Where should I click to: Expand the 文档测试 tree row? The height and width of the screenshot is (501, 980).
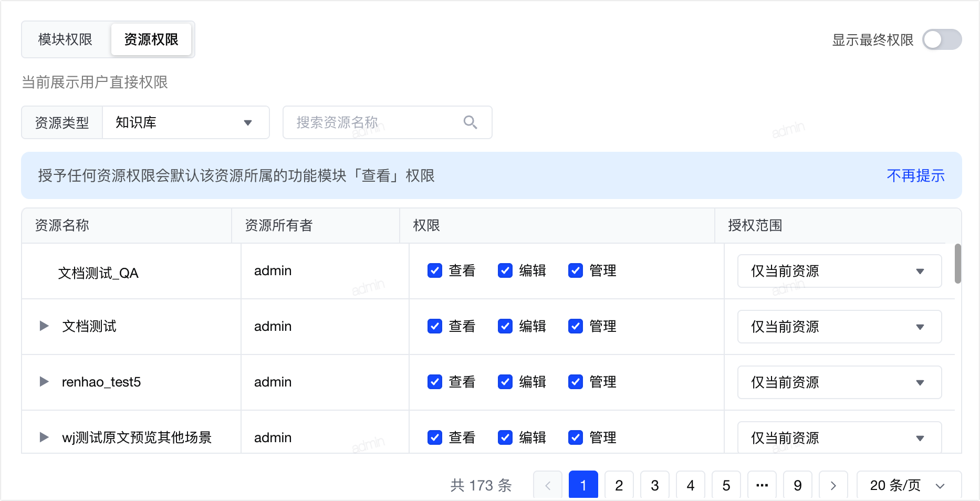(45, 326)
